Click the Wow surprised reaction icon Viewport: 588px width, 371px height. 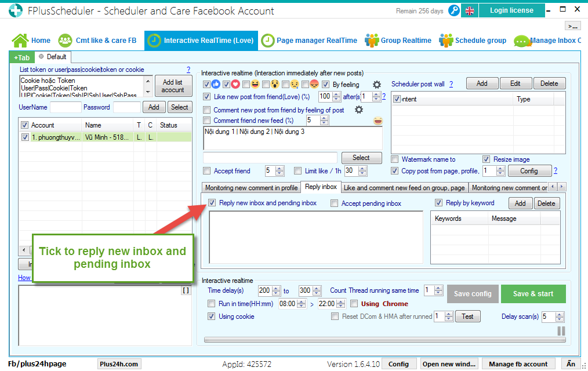275,84
